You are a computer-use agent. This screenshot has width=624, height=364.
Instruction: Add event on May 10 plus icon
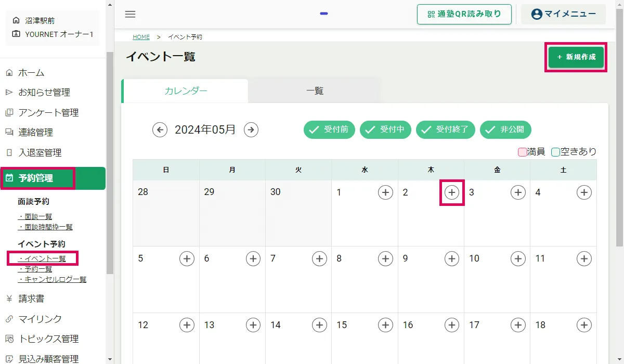tap(518, 258)
